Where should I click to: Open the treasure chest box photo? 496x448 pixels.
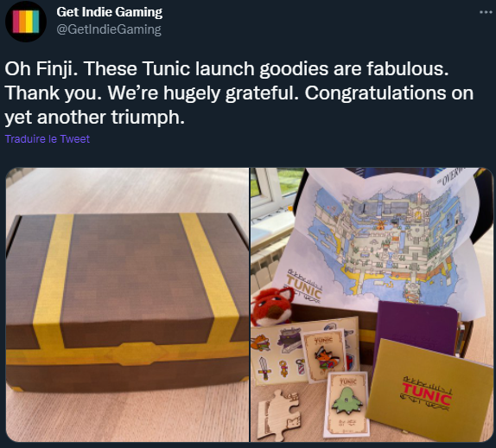[x=127, y=304]
